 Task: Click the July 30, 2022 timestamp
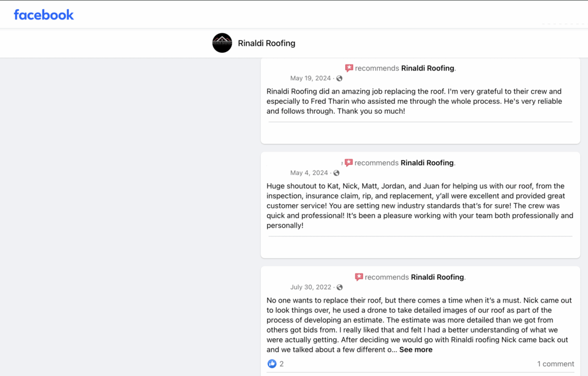[x=310, y=287]
